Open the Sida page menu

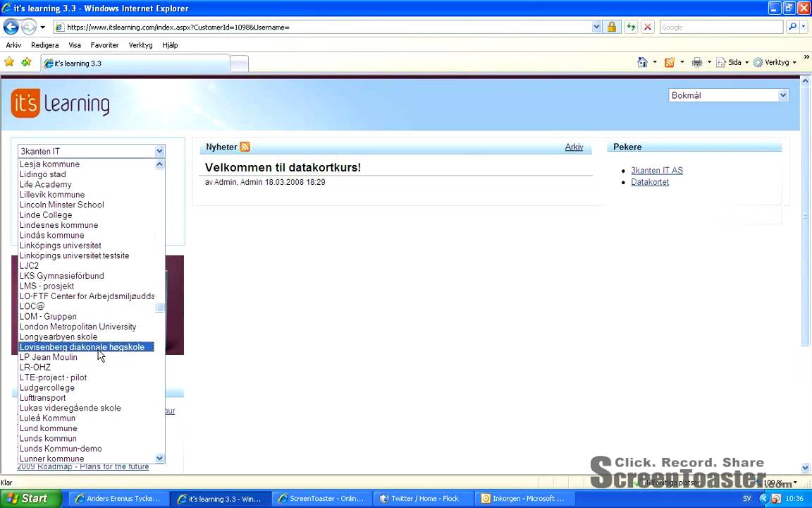coord(732,62)
